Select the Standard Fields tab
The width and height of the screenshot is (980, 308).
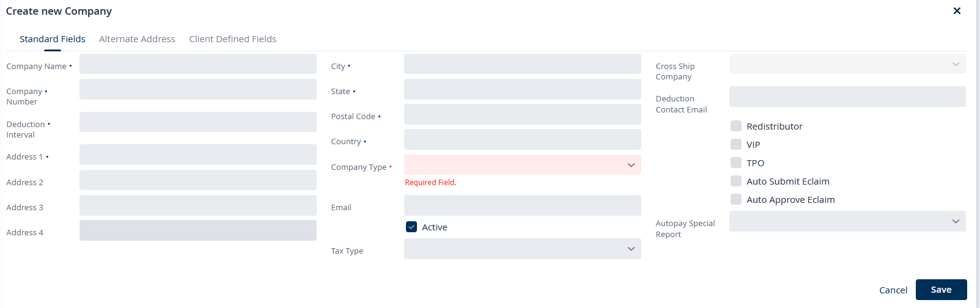[53, 39]
